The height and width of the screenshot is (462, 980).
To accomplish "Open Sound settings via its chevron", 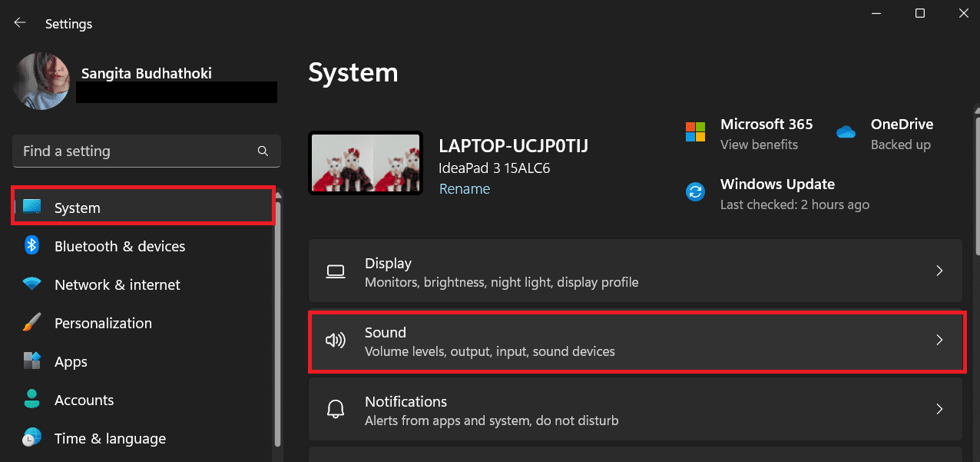I will (939, 341).
